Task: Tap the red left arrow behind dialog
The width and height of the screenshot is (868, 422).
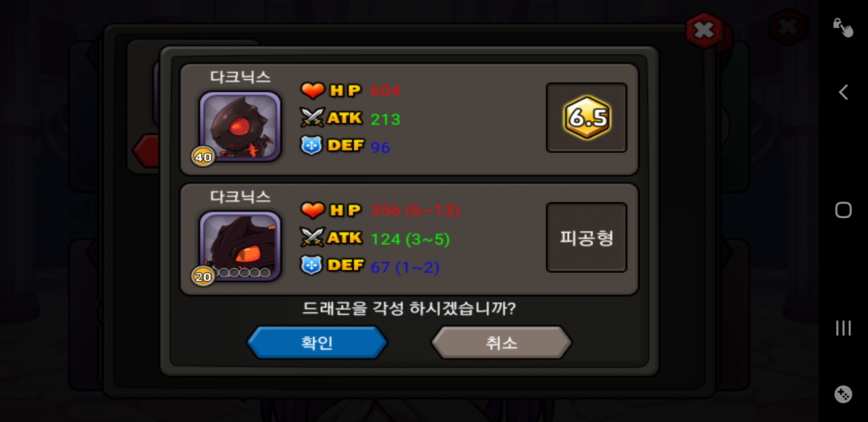Action: point(146,151)
